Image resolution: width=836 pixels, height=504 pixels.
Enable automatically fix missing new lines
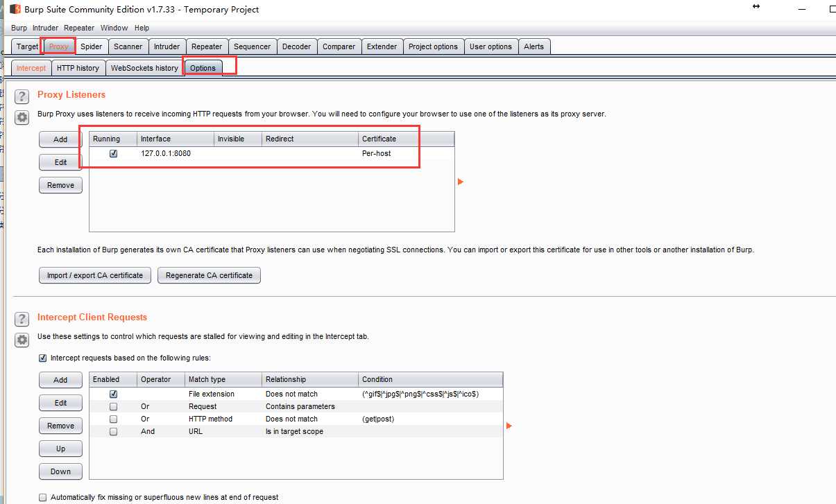43,497
